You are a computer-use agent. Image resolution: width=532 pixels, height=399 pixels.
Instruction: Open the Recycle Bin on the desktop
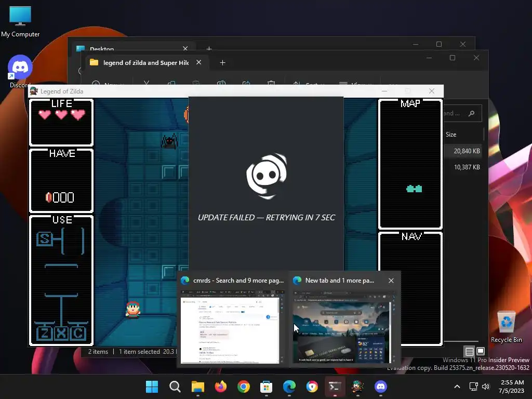[x=506, y=327]
